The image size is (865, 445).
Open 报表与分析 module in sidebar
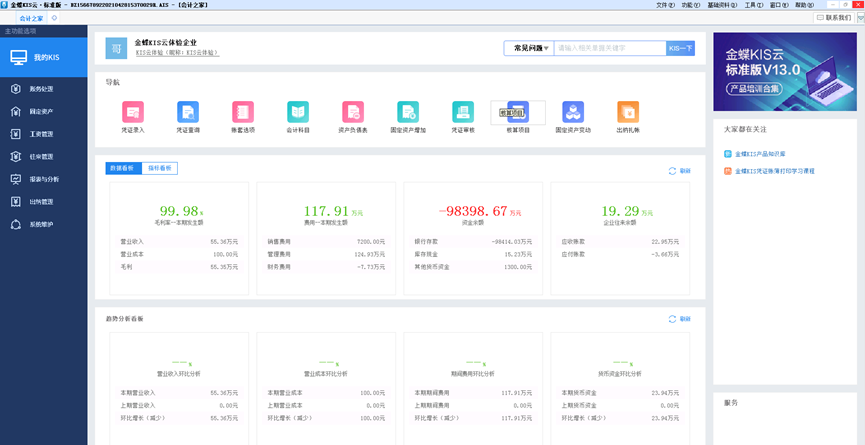point(44,179)
